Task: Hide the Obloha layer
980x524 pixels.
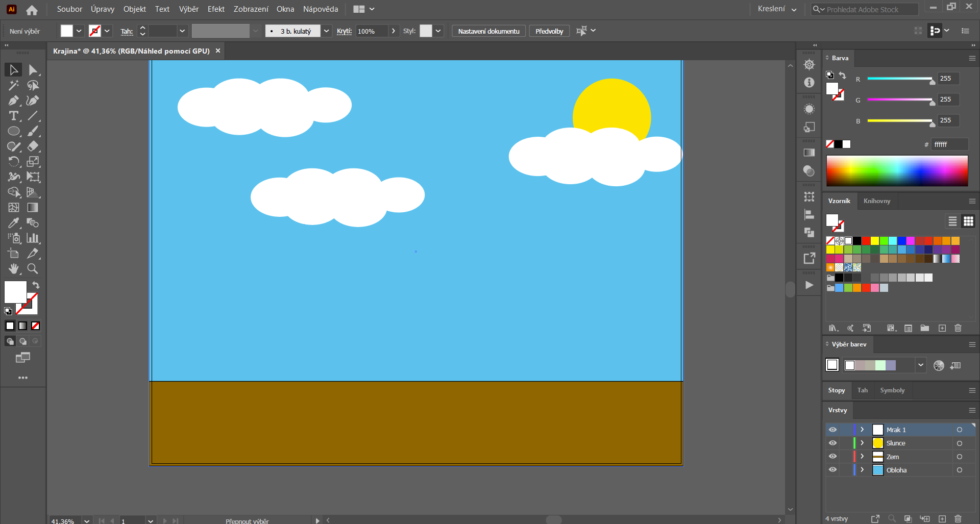Action: coord(832,470)
